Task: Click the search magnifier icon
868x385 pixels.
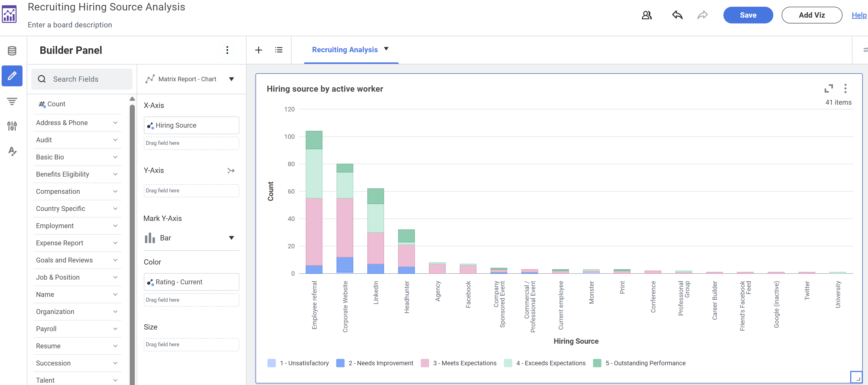Action: (42, 79)
